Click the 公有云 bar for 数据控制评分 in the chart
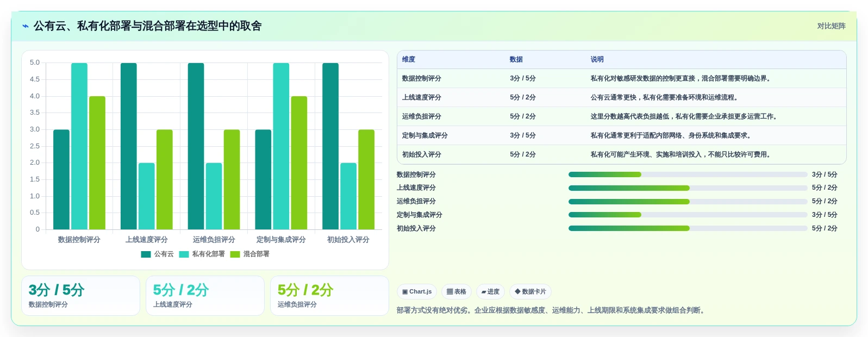The height and width of the screenshot is (337, 868). (x=61, y=179)
